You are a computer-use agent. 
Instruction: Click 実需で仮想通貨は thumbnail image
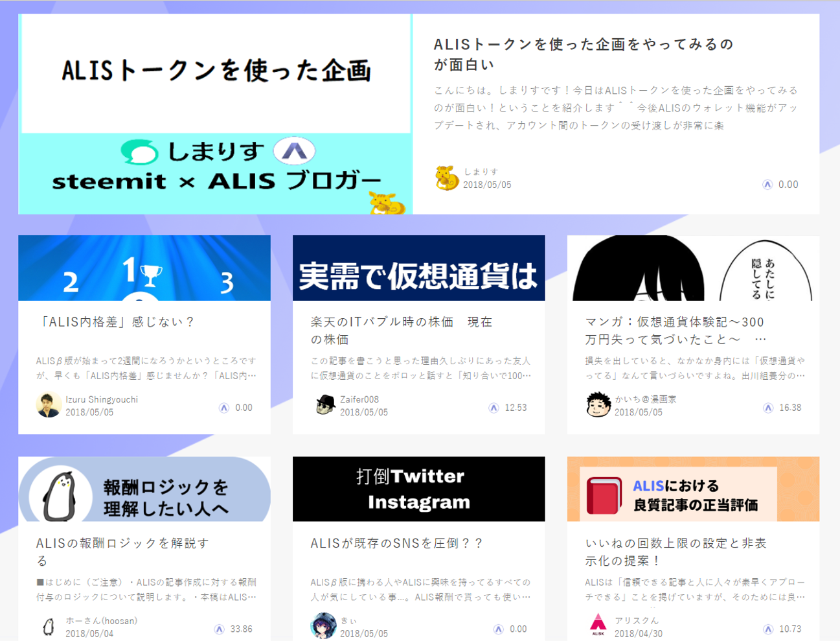pyautogui.click(x=419, y=268)
